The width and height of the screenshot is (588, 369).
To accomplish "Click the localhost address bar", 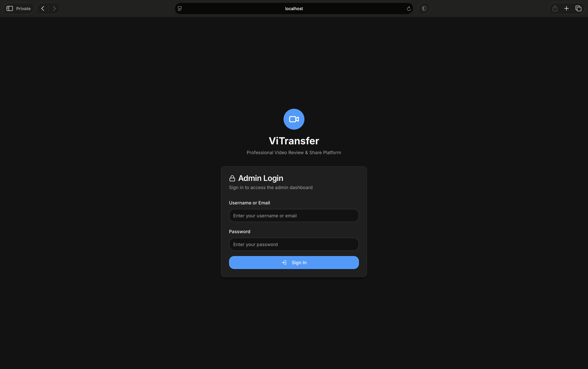I will pyautogui.click(x=294, y=8).
